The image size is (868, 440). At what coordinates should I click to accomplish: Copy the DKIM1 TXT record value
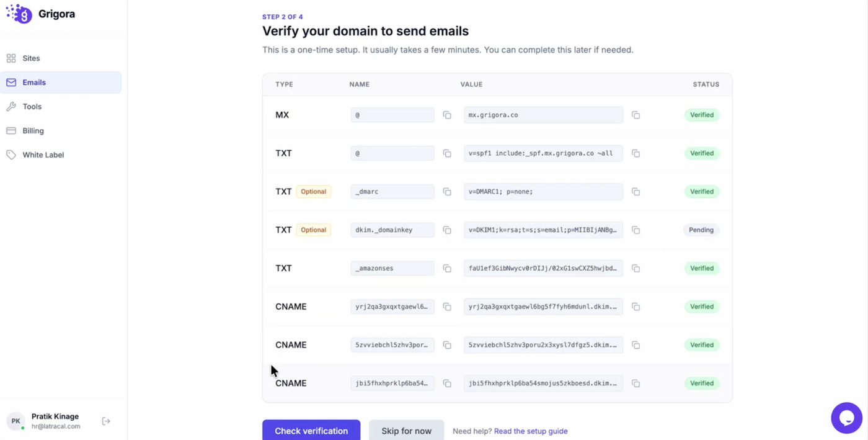click(x=635, y=230)
